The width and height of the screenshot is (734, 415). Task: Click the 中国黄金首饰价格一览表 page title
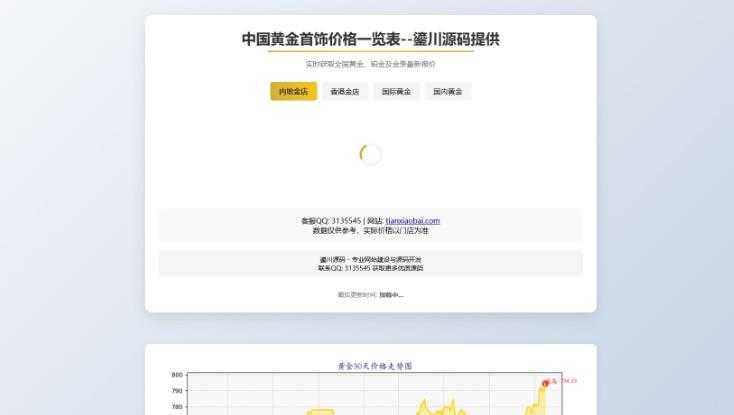(370, 40)
